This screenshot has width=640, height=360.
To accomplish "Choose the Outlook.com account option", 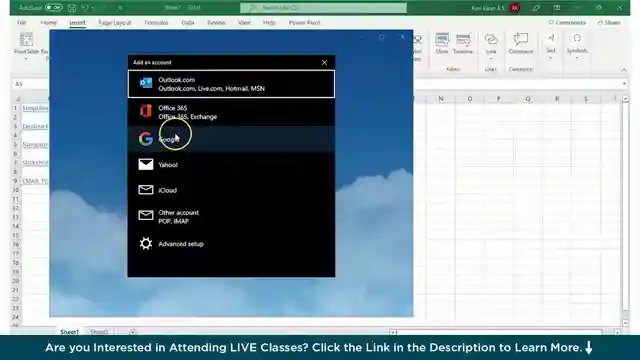I will 231,84.
